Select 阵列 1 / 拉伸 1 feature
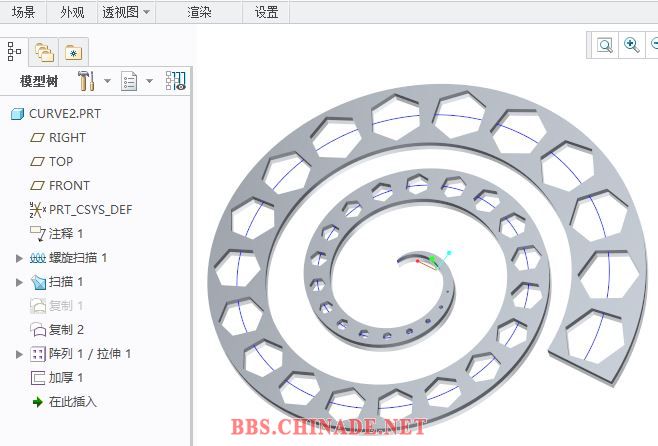The width and height of the screenshot is (658, 446). tap(90, 354)
